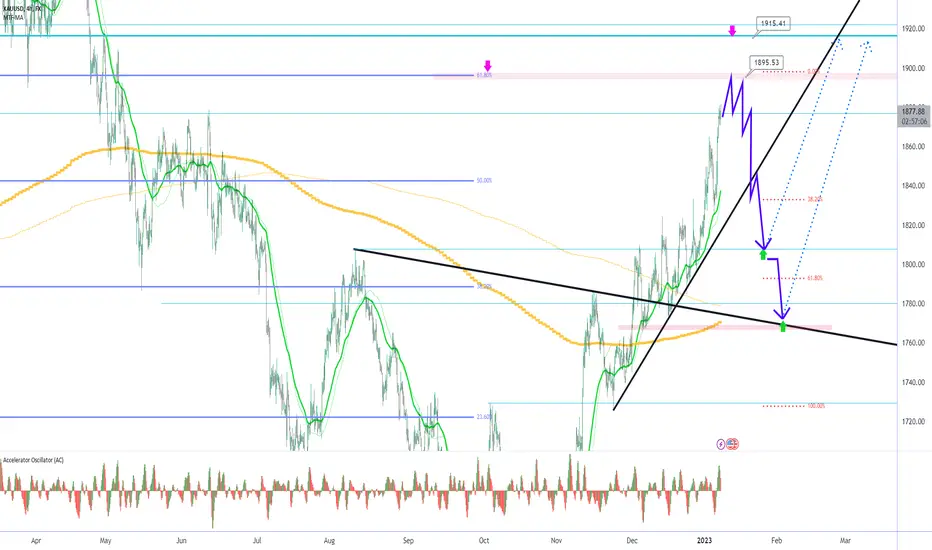
Task: Click the Apr label on the time axis
Action: pyautogui.click(x=36, y=541)
